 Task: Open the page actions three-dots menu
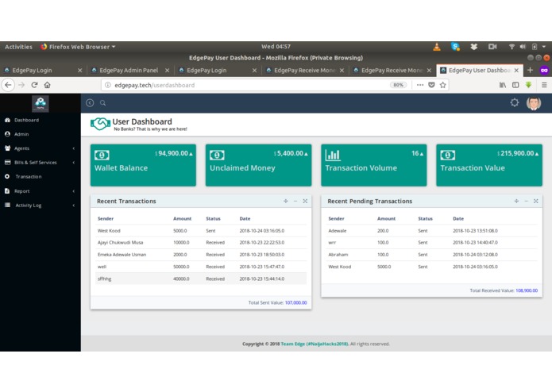(x=420, y=85)
